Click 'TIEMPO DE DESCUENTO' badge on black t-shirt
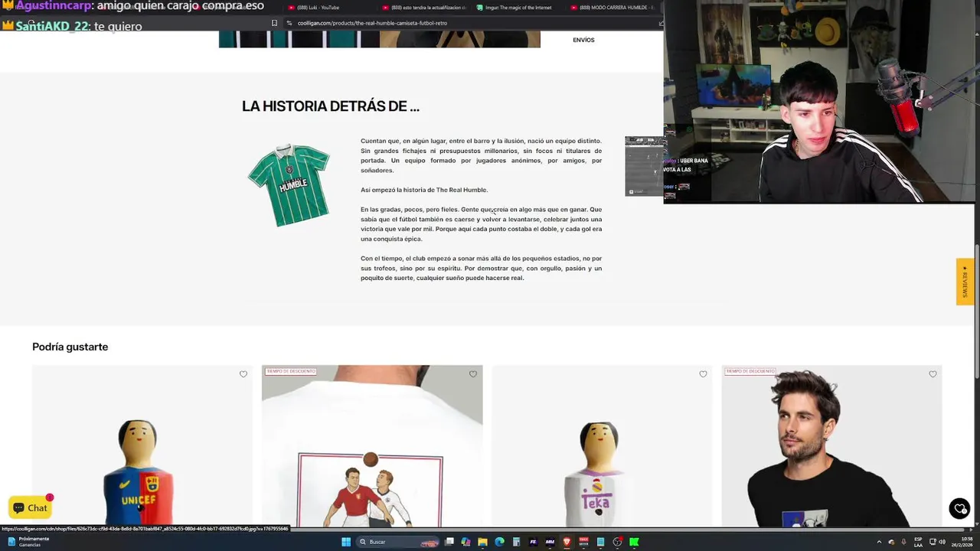 coord(750,371)
